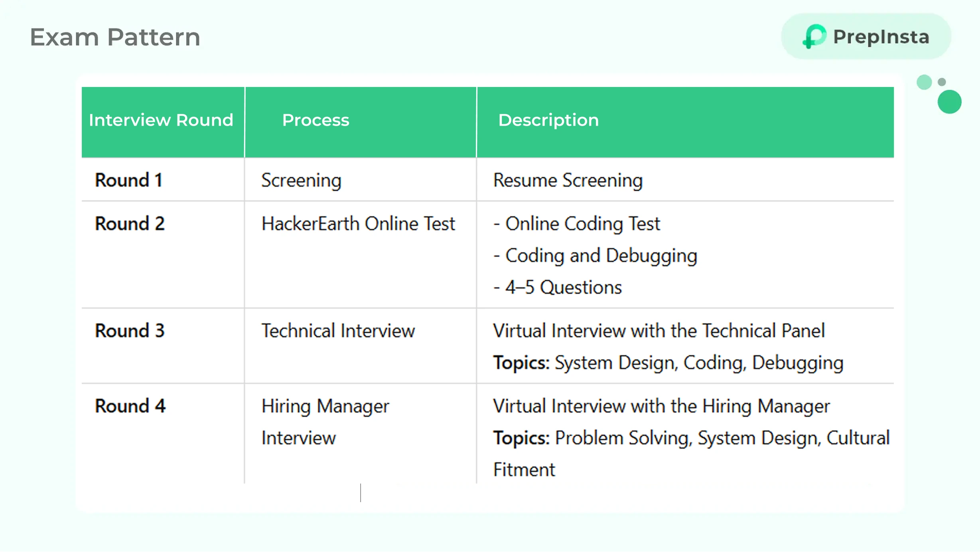Click Topics: System Design, Coding, Debugging
The image size is (980, 552).
(668, 363)
